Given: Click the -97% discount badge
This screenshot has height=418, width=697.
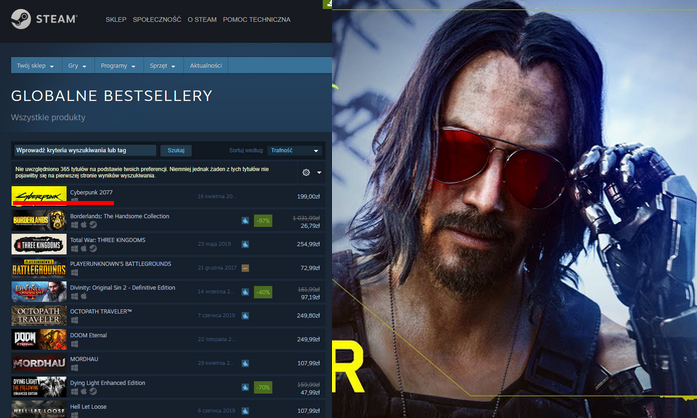Looking at the screenshot, I should 263,221.
